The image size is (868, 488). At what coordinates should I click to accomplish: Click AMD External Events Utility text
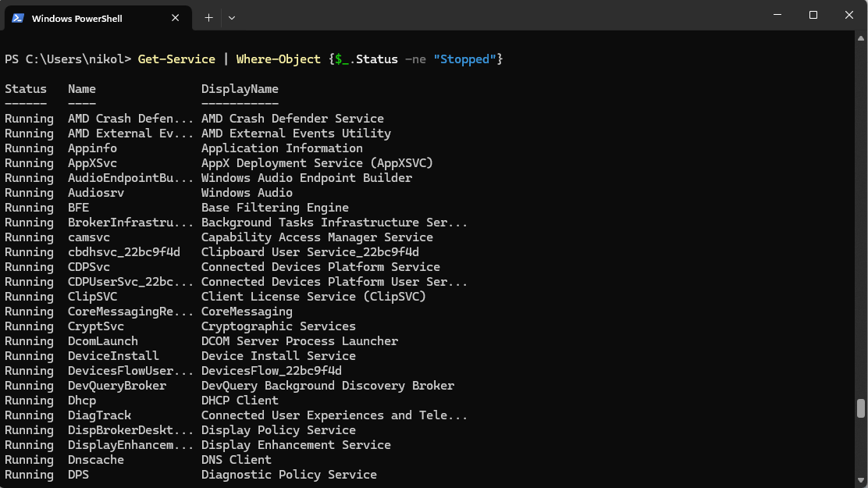[296, 134]
